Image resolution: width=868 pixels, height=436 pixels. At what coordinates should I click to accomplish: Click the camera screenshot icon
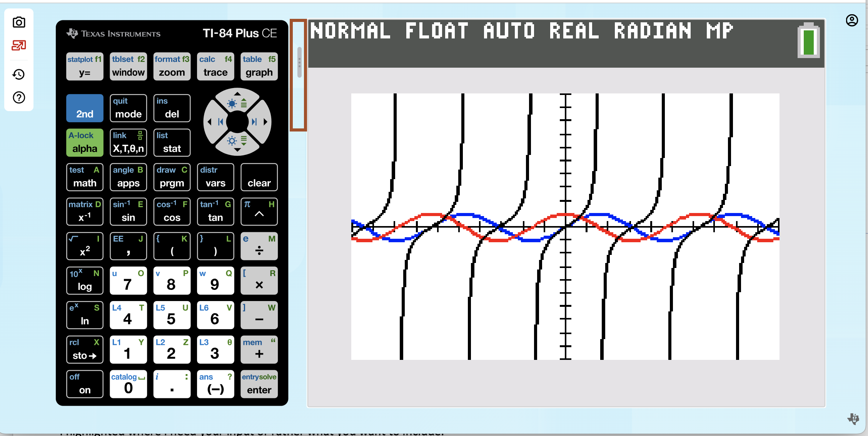[x=19, y=22]
